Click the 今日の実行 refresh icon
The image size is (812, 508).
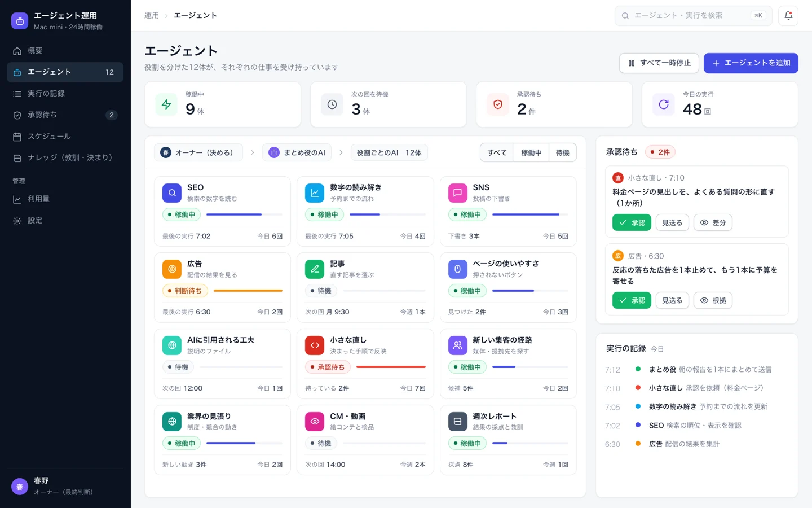[664, 104]
